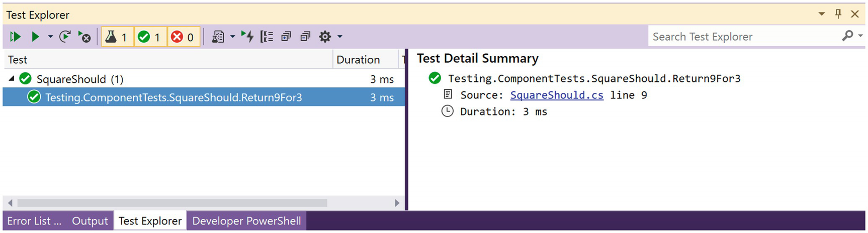Toggle the failed tests filter showing 0
This screenshot has width=868, height=233.
pyautogui.click(x=183, y=37)
